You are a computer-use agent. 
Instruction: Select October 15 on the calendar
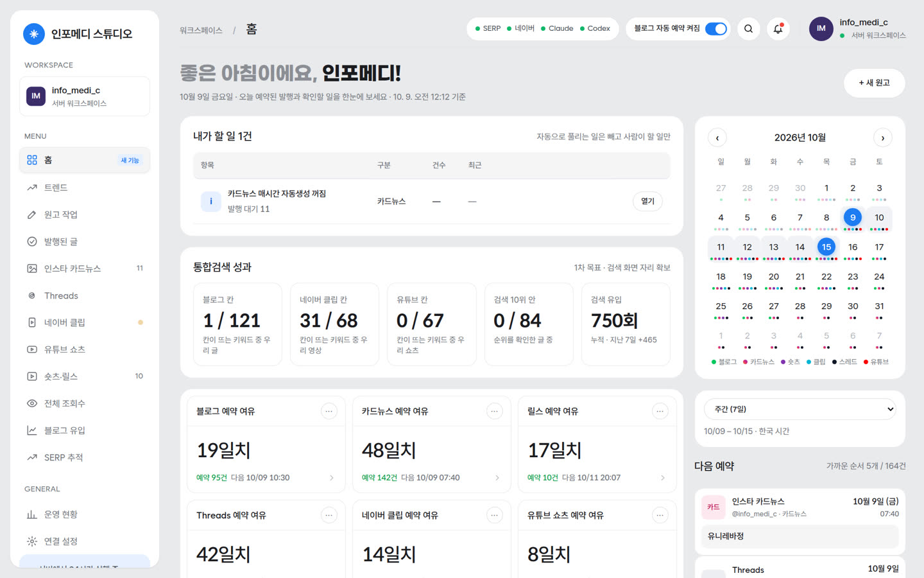826,247
